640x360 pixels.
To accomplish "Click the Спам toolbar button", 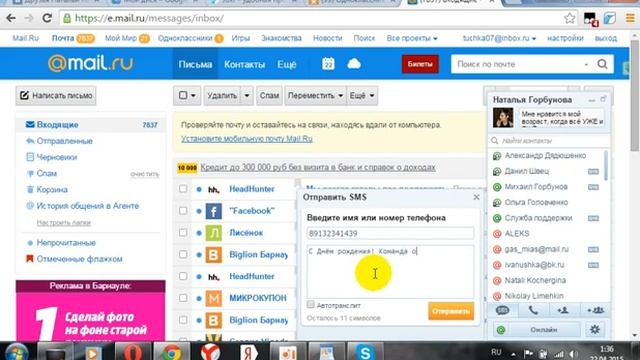I will pos(269,96).
